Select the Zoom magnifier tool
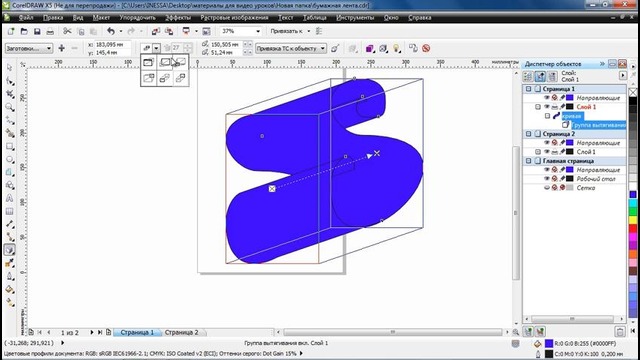The height and width of the screenshot is (360, 640). [9, 107]
